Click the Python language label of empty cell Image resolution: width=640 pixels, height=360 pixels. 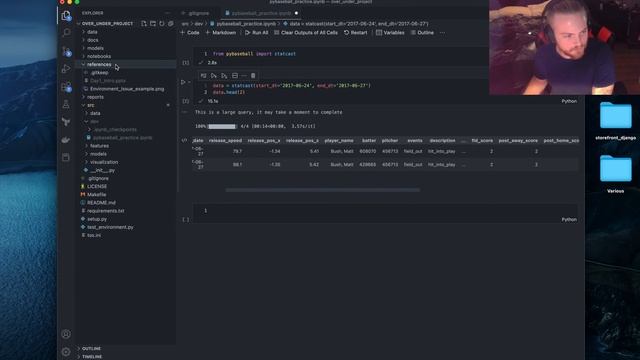tap(569, 220)
